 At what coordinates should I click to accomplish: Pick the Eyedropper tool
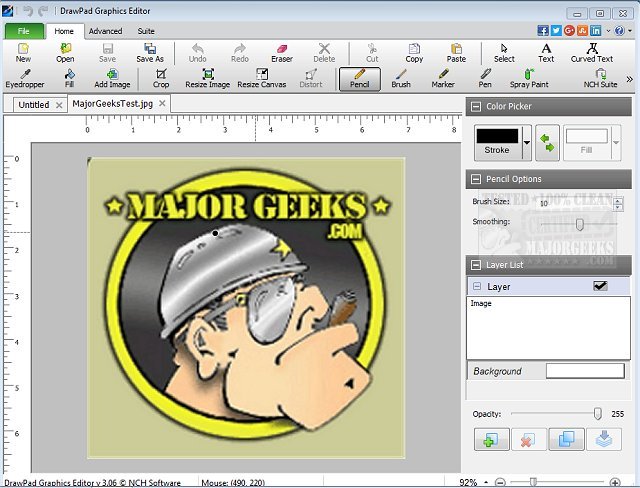click(x=25, y=79)
